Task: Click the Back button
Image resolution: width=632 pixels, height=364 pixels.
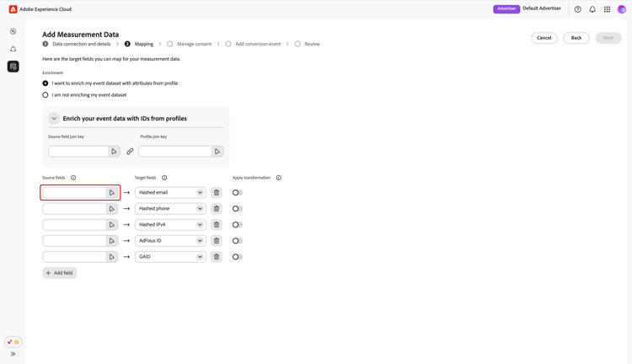Action: click(x=576, y=38)
